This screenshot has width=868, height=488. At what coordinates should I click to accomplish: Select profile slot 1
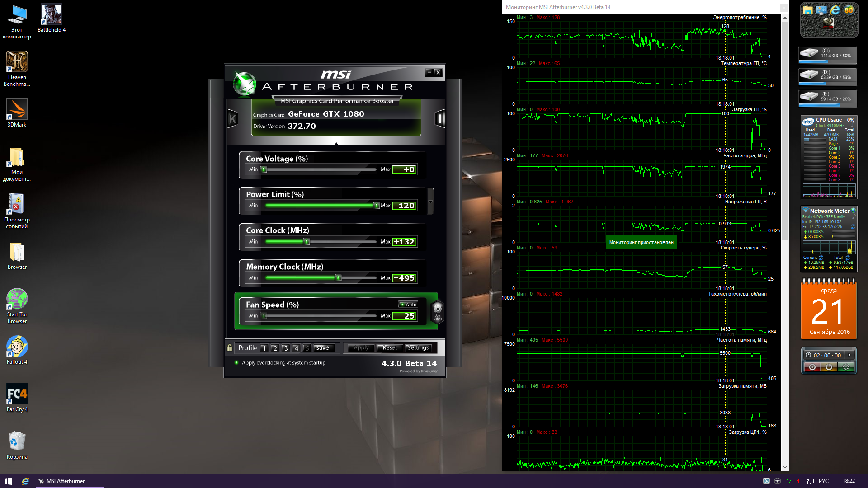click(264, 348)
